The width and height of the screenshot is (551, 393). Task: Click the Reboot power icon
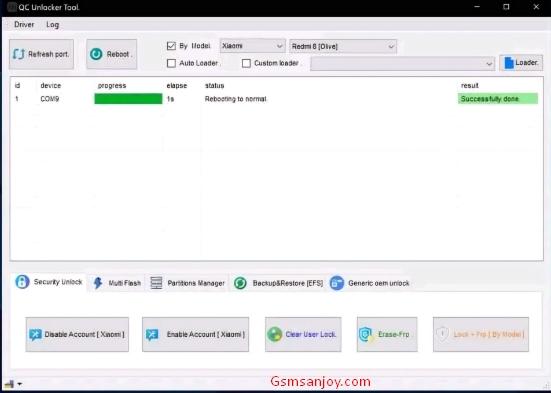click(x=96, y=54)
